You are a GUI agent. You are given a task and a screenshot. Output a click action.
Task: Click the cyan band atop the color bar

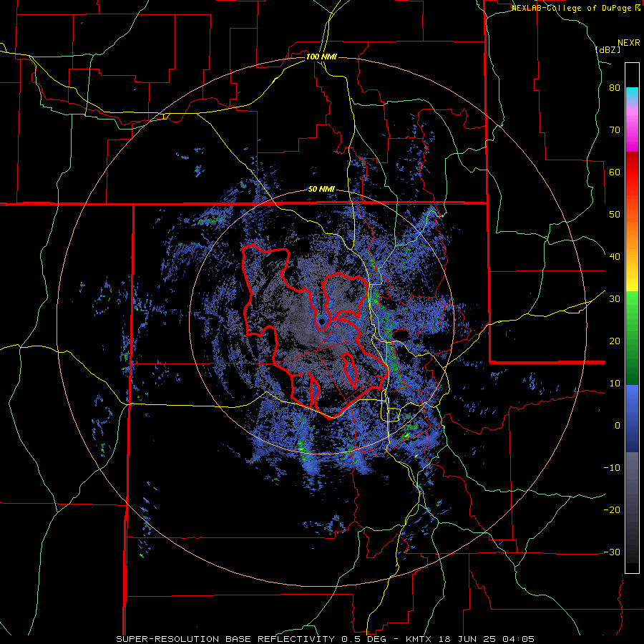tap(632, 94)
